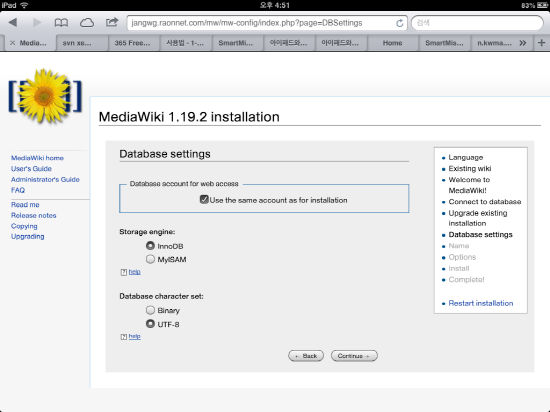Open Upgrading link
This screenshot has width=550, height=412.
[x=28, y=236]
